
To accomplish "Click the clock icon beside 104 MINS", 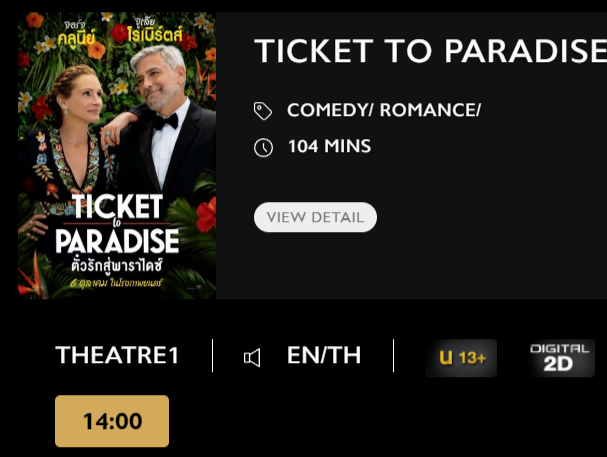I will point(263,147).
